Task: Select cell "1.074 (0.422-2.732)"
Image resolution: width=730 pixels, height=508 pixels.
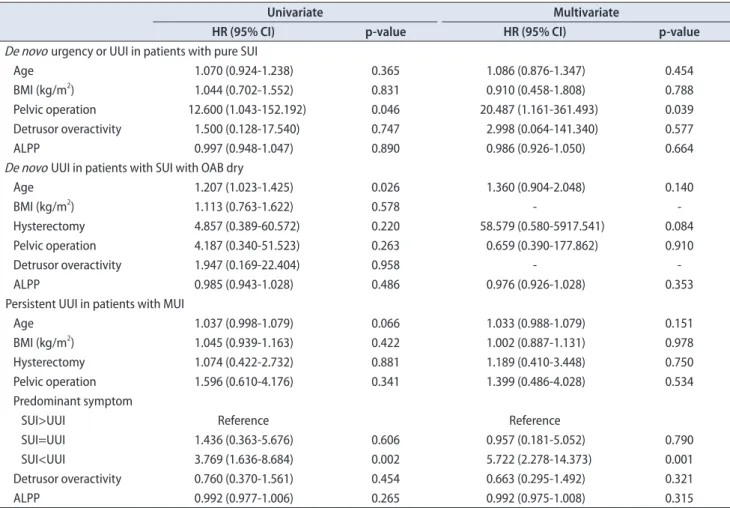Action: pyautogui.click(x=243, y=362)
